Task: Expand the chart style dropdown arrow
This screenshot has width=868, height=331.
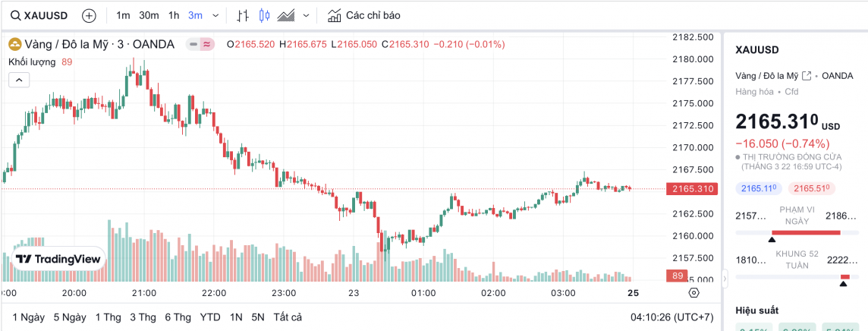Action: (306, 15)
